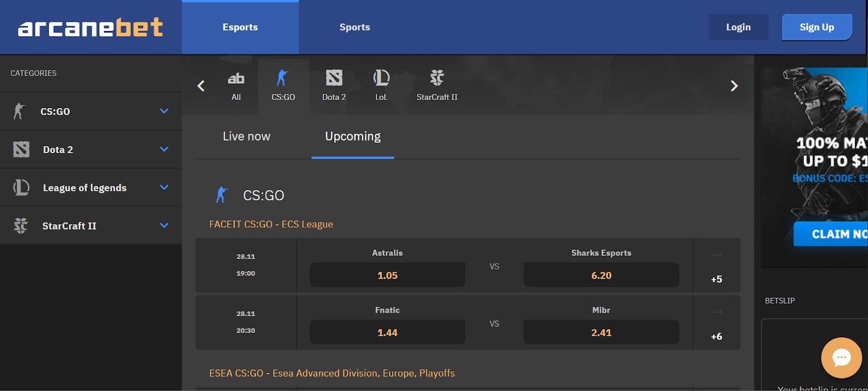The width and height of the screenshot is (868, 391).
Task: Click CS:GO soldier icon in sidebar
Action: click(x=19, y=111)
